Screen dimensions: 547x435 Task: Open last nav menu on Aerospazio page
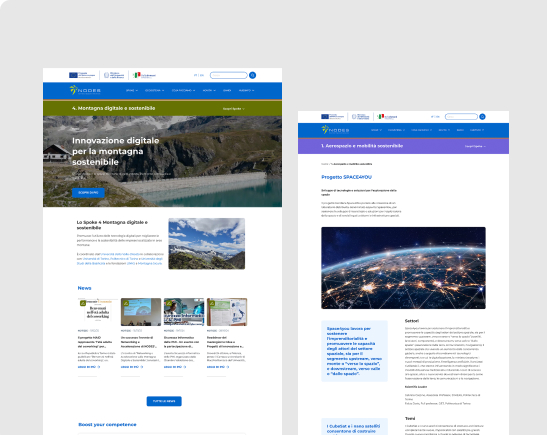(477, 130)
